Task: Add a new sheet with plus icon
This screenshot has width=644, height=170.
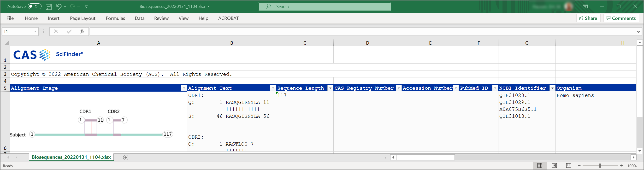Action: pyautogui.click(x=126, y=157)
